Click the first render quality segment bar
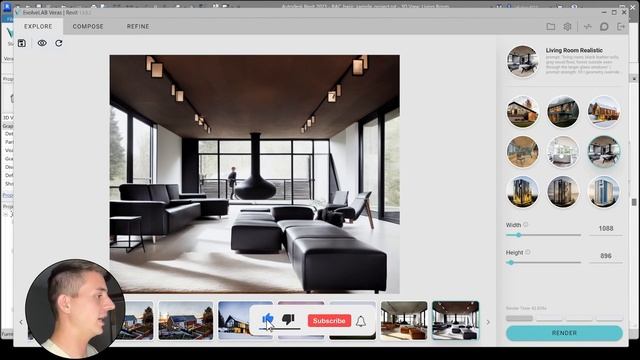 tap(519, 318)
